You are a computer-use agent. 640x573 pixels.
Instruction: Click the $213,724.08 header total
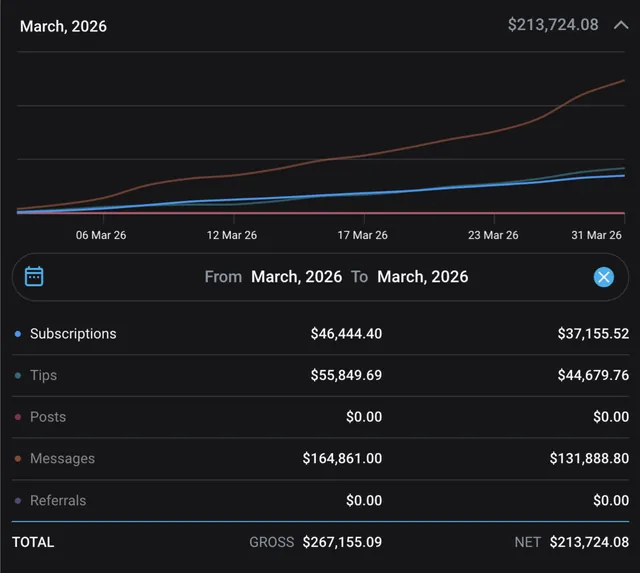[x=553, y=24]
